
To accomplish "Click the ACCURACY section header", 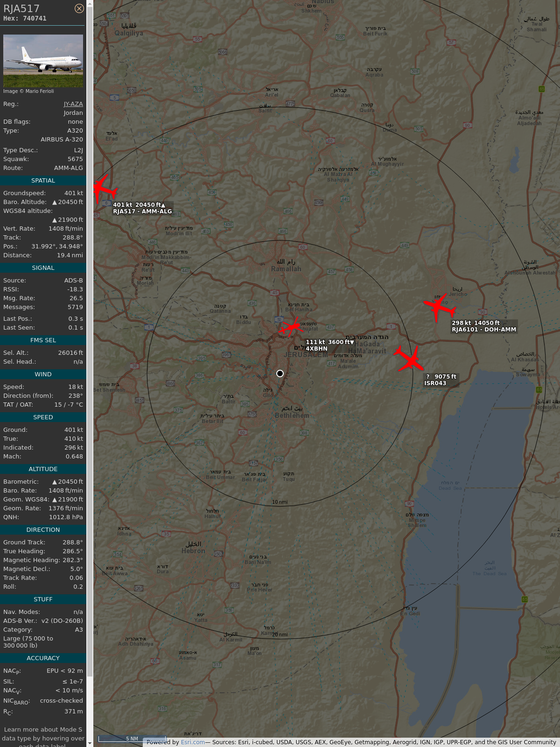I will [x=43, y=658].
